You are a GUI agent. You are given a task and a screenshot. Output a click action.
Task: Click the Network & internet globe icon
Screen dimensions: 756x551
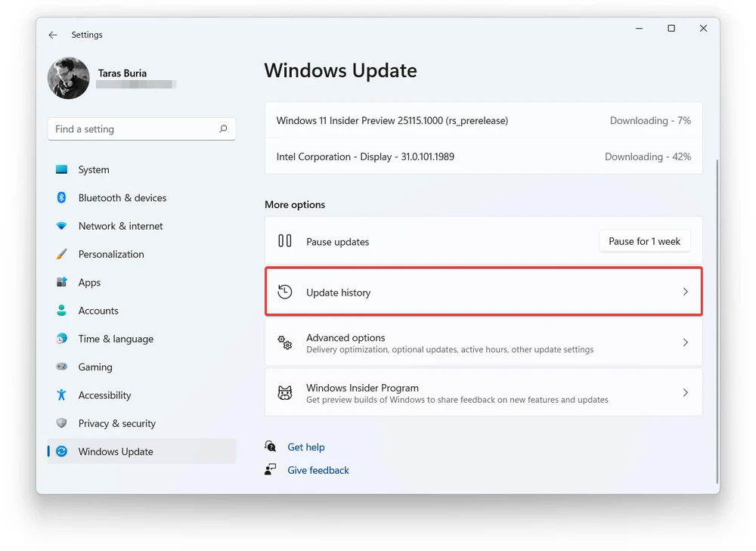click(x=61, y=225)
